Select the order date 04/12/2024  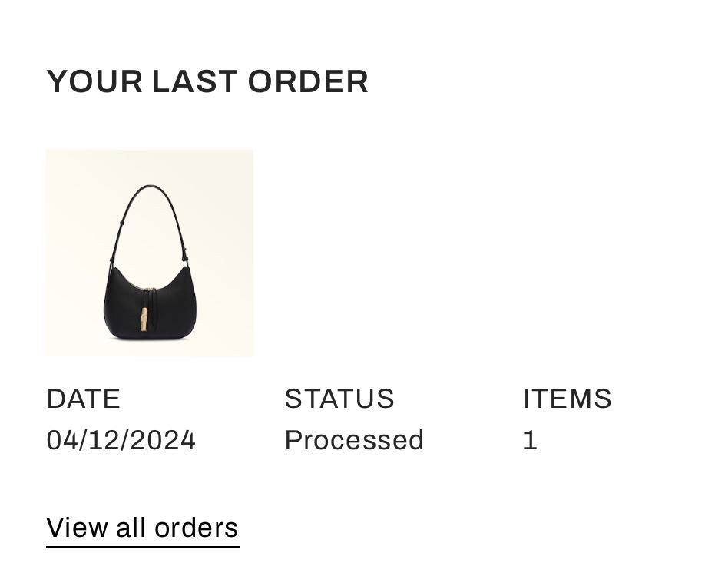121,440
